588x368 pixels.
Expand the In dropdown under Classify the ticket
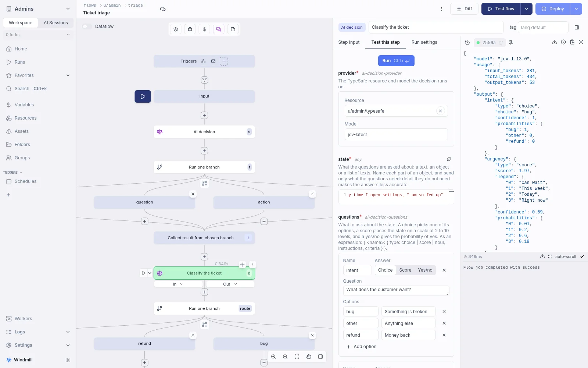(x=178, y=284)
